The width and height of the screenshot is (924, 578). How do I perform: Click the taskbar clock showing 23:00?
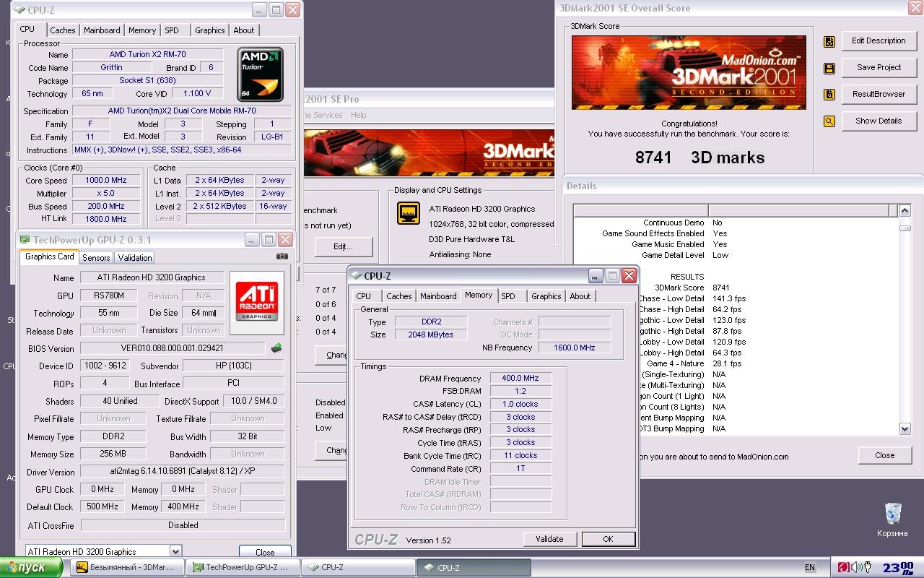pyautogui.click(x=899, y=568)
